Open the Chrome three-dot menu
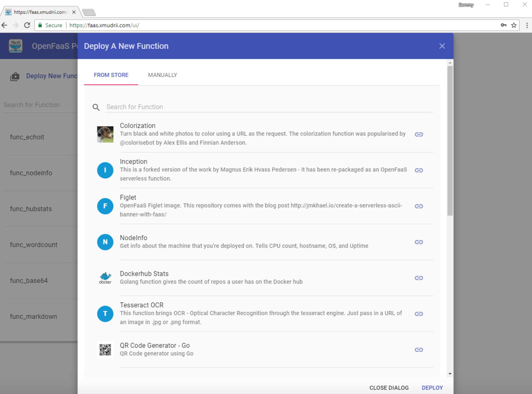The width and height of the screenshot is (532, 394). pos(527,25)
